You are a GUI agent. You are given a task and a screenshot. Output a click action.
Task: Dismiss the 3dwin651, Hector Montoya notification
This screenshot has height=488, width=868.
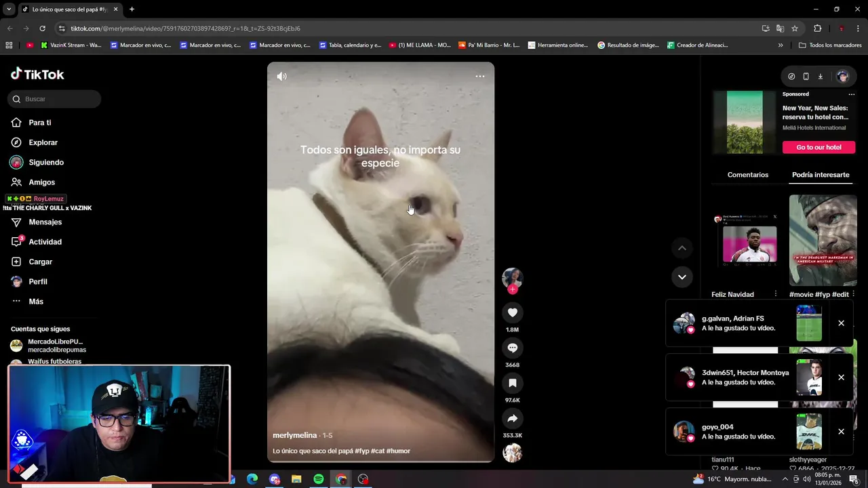point(841,378)
